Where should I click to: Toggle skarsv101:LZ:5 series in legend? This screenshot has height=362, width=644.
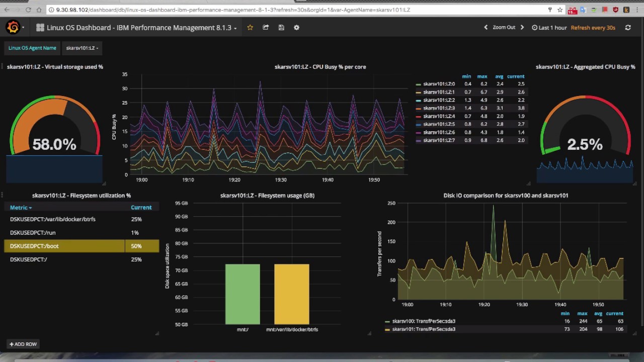(x=439, y=124)
